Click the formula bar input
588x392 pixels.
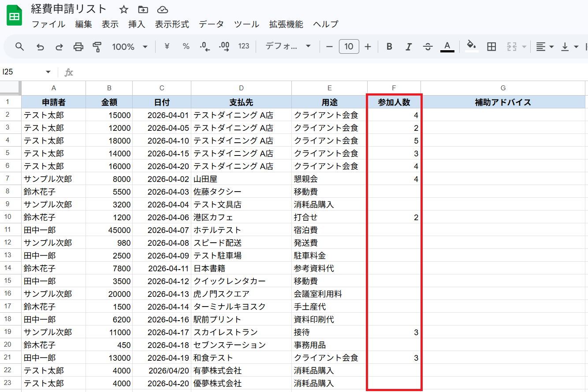331,72
